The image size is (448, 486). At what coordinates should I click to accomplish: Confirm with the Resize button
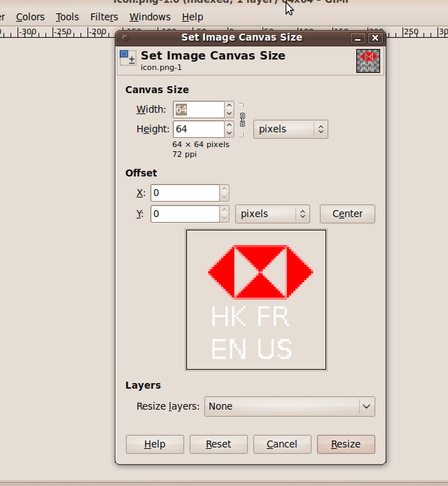346,444
